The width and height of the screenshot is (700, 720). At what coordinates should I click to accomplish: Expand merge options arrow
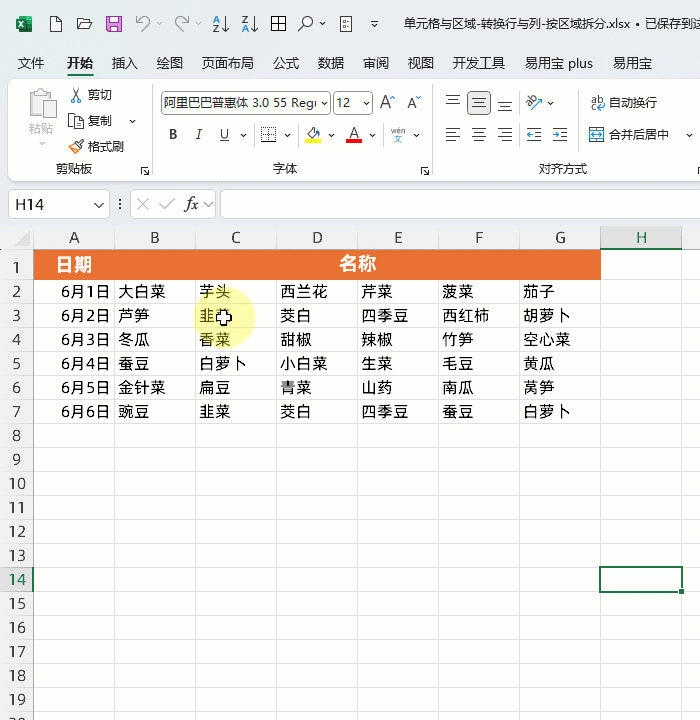[689, 135]
